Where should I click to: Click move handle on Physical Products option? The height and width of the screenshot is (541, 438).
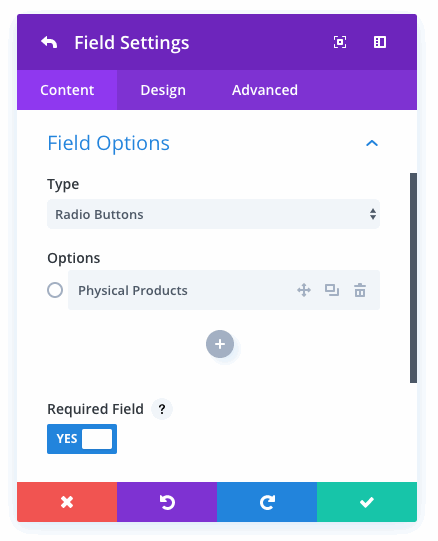304,290
